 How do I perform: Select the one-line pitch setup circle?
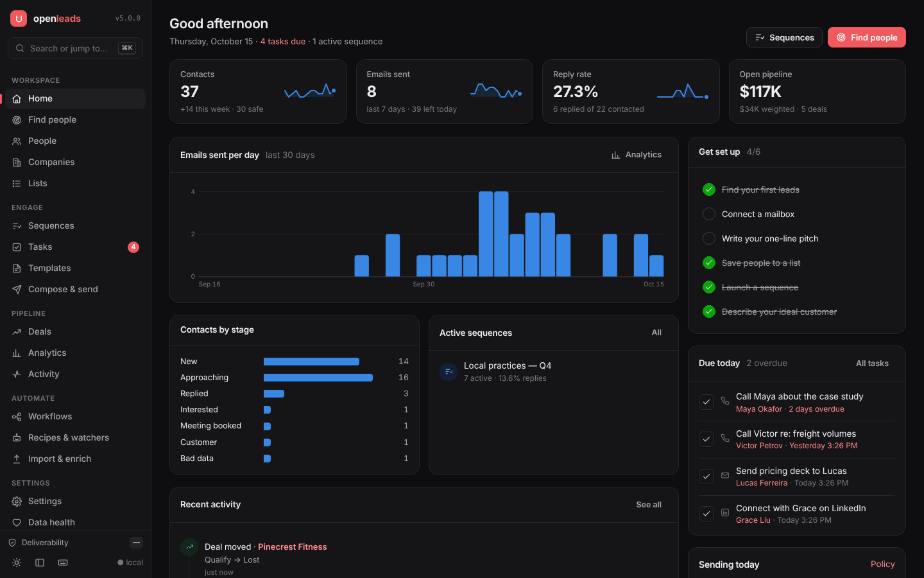click(709, 238)
